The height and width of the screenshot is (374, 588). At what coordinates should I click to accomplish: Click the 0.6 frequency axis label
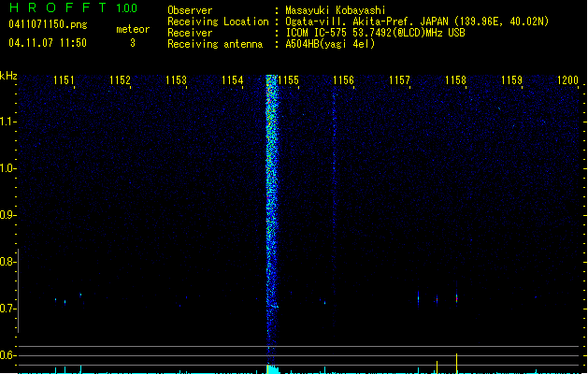tap(7, 355)
